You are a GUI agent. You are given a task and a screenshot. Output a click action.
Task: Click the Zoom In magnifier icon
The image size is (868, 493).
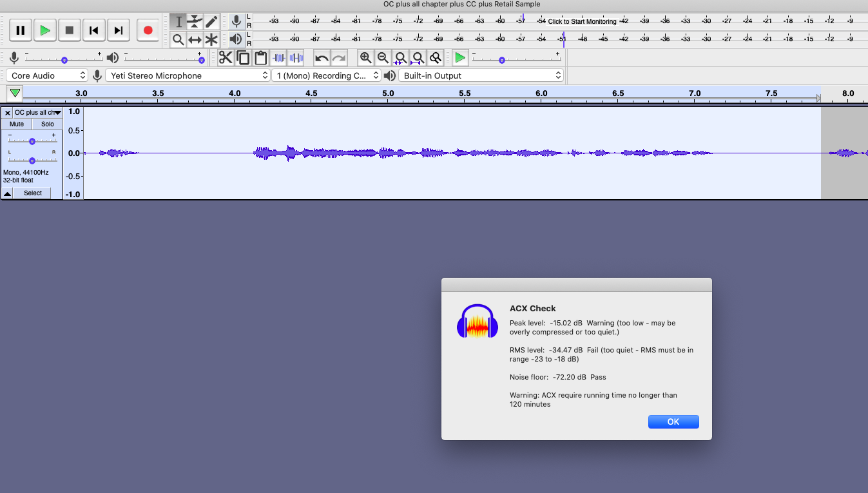click(x=365, y=58)
